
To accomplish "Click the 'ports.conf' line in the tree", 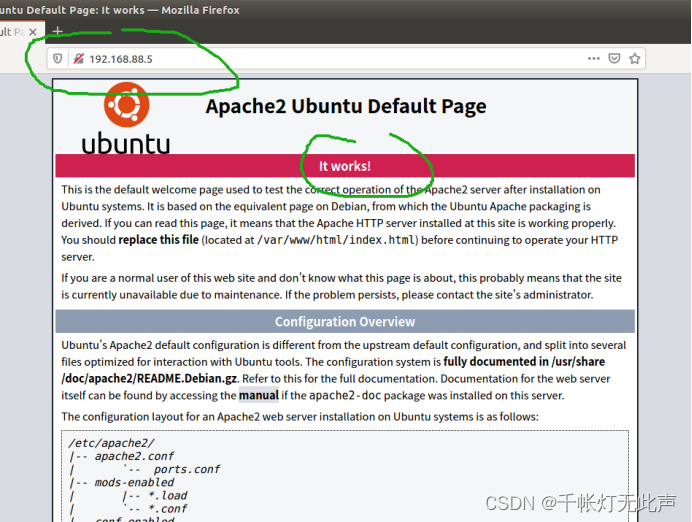I will click(x=187, y=469).
